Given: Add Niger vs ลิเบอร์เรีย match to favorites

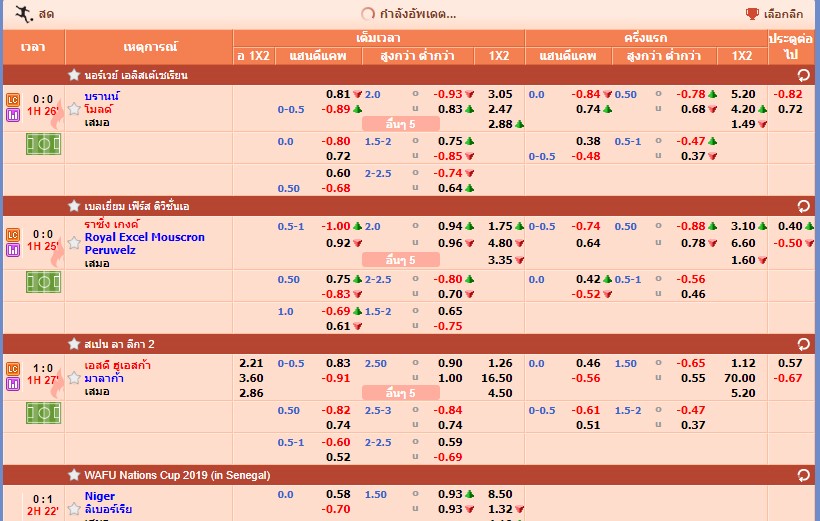Looking at the screenshot, I should pos(74,508).
